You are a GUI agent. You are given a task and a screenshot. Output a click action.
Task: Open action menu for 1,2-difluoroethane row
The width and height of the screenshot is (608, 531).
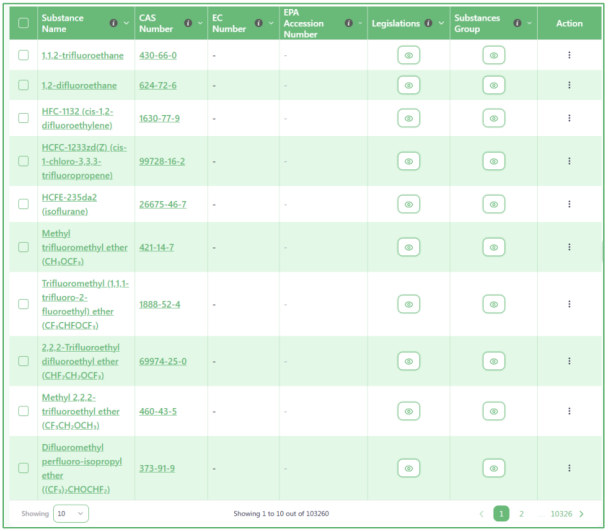pyautogui.click(x=569, y=85)
